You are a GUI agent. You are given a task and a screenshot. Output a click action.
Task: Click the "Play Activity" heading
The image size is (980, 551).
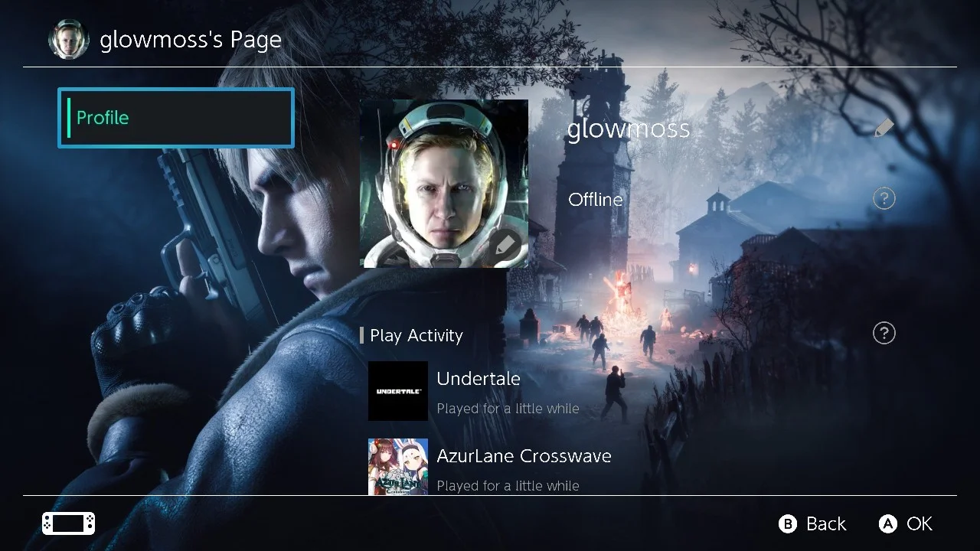[x=416, y=336]
